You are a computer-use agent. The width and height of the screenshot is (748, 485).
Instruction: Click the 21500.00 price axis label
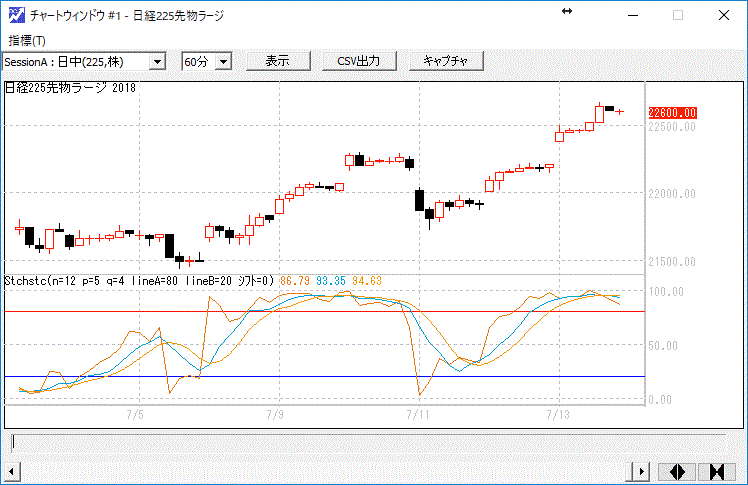pos(672,262)
